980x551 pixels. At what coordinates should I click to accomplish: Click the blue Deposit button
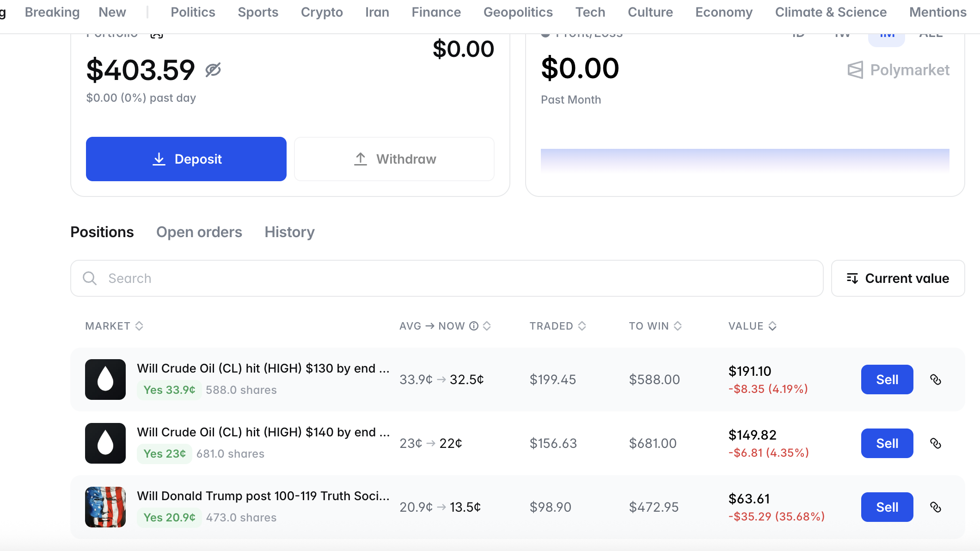(x=186, y=159)
